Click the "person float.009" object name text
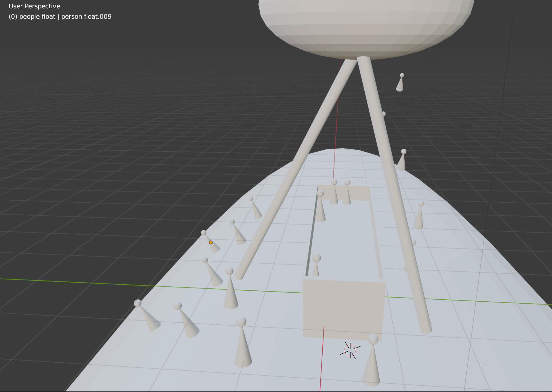The width and height of the screenshot is (552, 392). 86,16
